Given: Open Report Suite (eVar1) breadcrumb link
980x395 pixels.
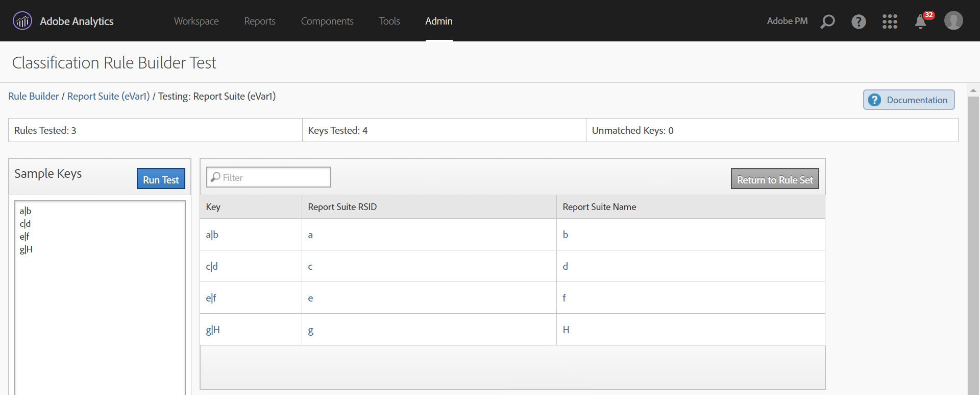Looking at the screenshot, I should coord(108,96).
